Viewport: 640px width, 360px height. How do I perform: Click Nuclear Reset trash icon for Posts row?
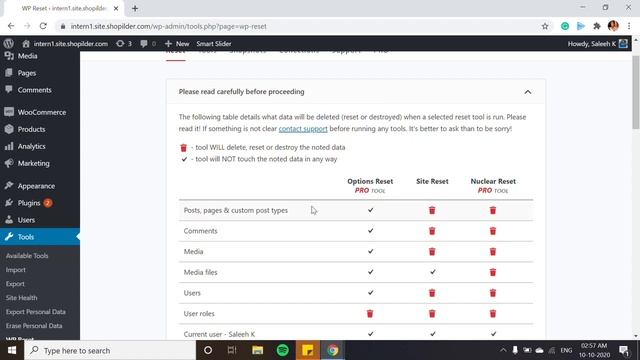click(493, 210)
